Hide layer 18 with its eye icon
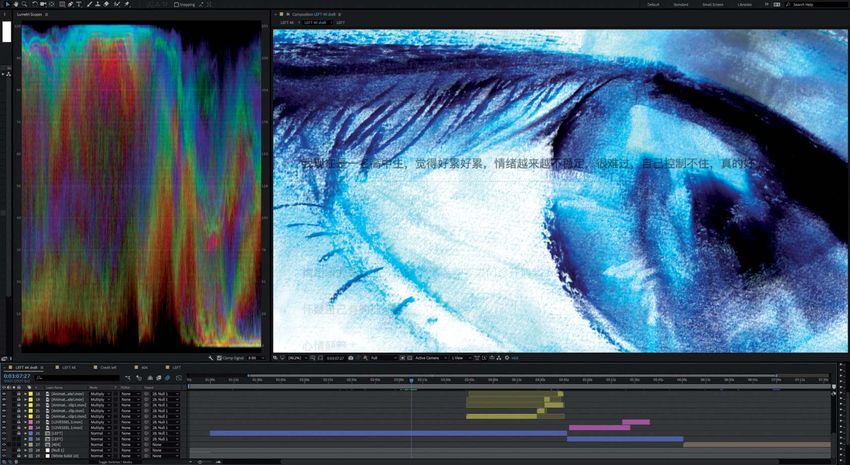The height and width of the screenshot is (465, 850). (x=4, y=394)
